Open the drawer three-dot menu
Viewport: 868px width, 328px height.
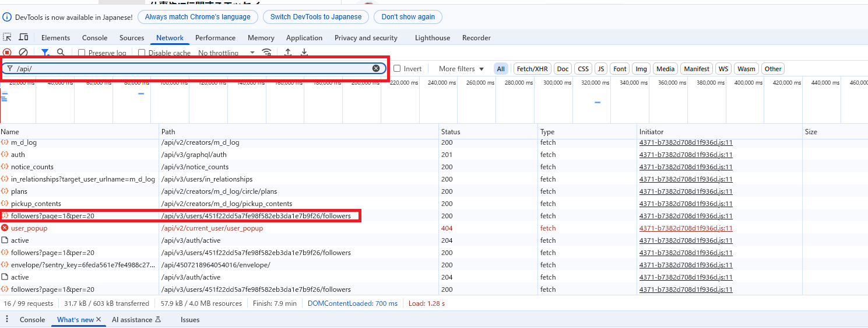(7, 319)
